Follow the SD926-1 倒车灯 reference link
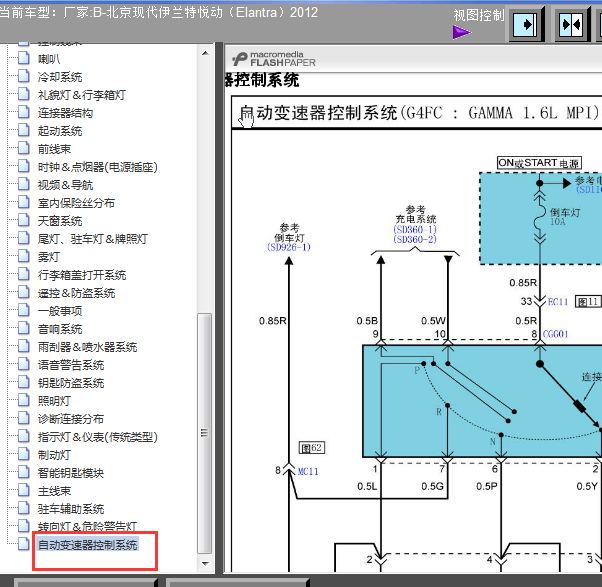This screenshot has width=602, height=587. tap(289, 247)
